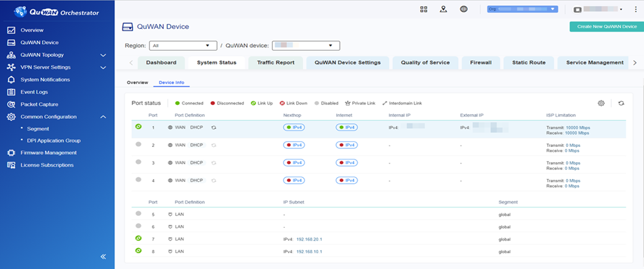
Task: Click port 3 WAN globe icon
Action: 170,163
